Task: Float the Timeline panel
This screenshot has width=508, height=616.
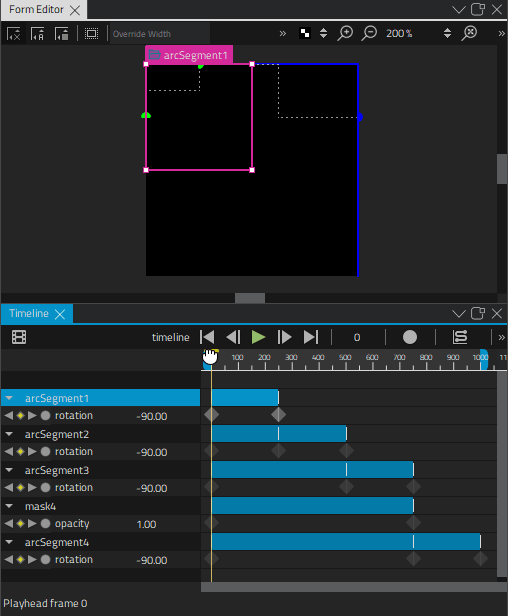Action: point(478,314)
